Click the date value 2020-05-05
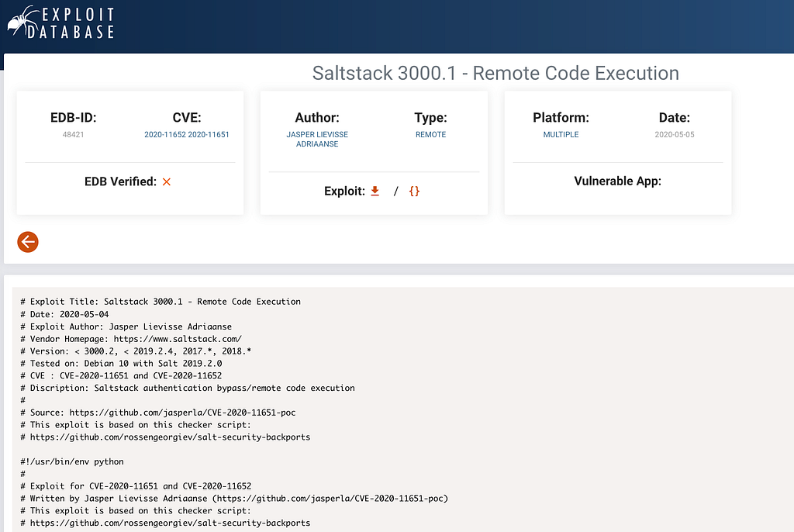Viewport: 794px width, 532px height. click(675, 134)
